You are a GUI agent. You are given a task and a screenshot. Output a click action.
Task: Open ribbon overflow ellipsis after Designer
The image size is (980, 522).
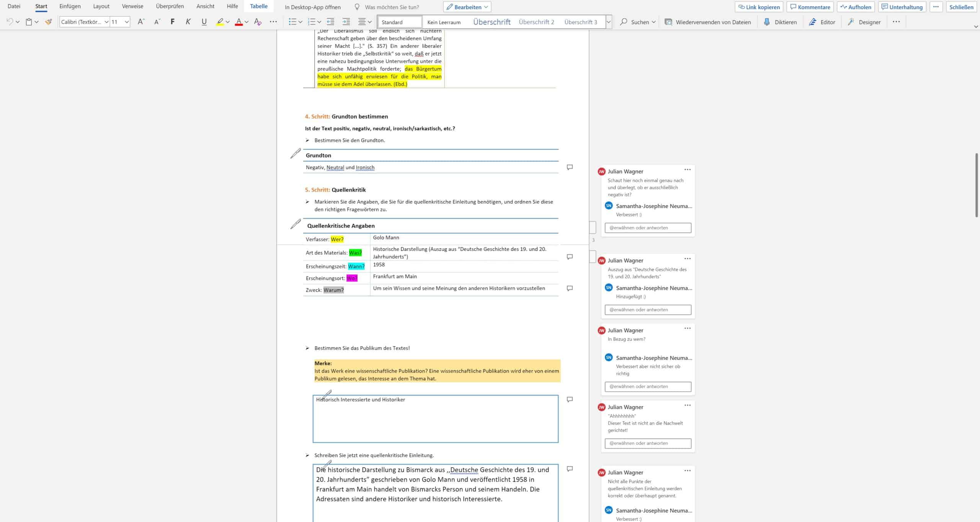896,22
